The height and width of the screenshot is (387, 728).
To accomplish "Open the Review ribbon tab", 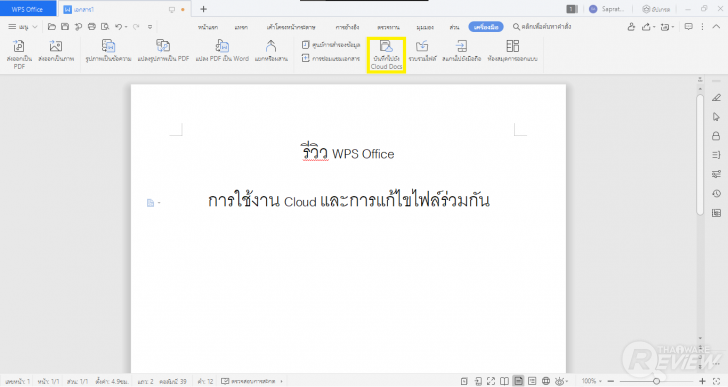I will coord(388,27).
